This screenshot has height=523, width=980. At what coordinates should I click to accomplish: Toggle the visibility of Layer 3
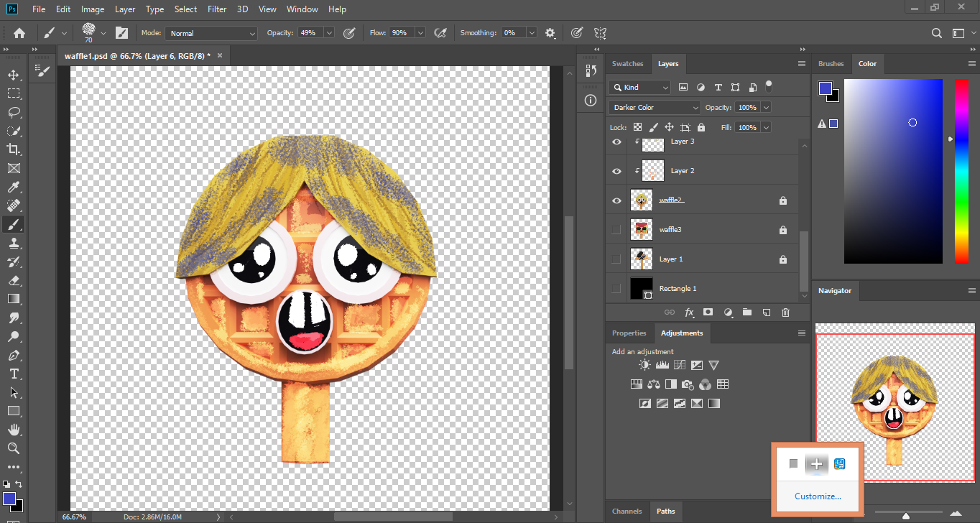pos(616,142)
